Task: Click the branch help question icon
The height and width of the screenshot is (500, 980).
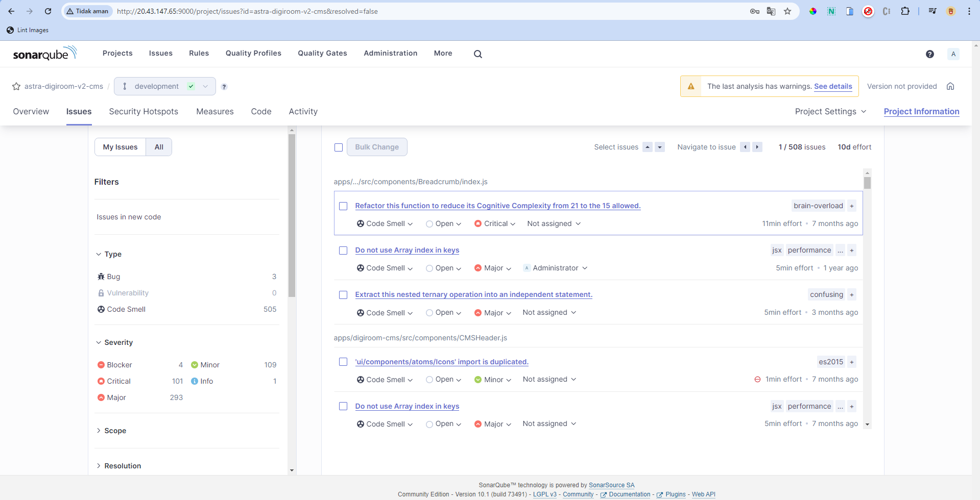Action: pos(224,87)
